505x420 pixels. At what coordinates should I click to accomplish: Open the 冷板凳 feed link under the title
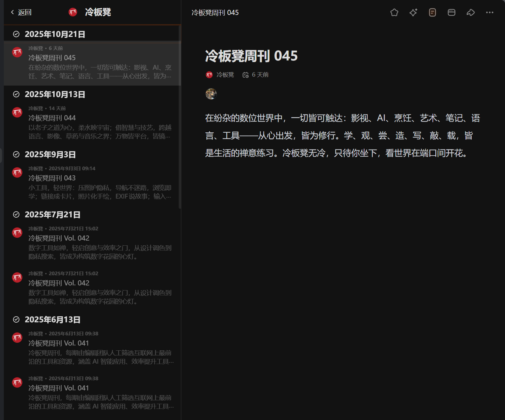click(x=225, y=75)
